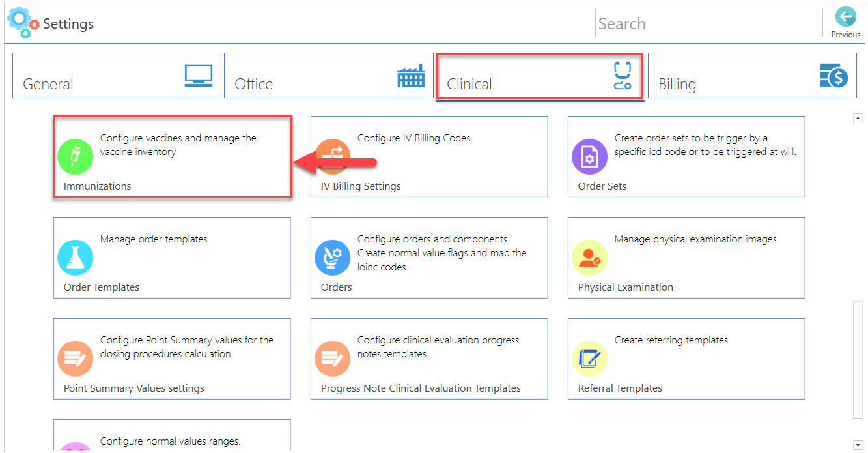This screenshot has height=453, width=868.
Task: Switch to the Office settings tab
Action: [329, 76]
